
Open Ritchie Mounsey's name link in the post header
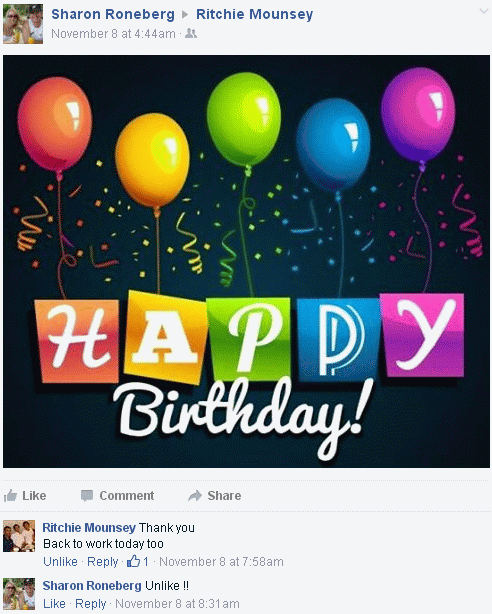255,14
